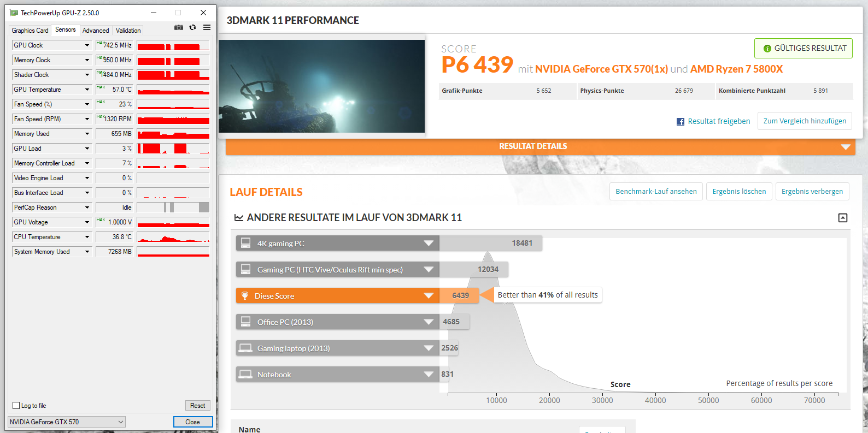Screen dimensions: 868x433
Task: Open the PerfCap Reason sensor dropdown
Action: pyautogui.click(x=87, y=207)
